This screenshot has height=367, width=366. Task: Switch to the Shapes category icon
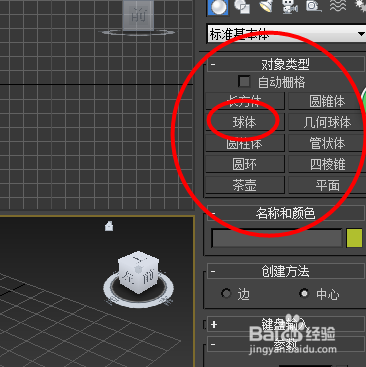click(242, 6)
